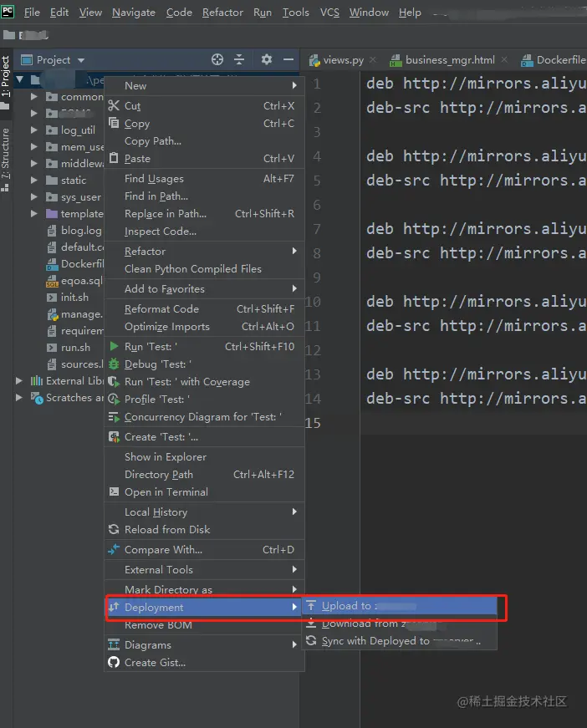This screenshot has height=728, width=587.
Task: Click the Run with Coverage shield icon
Action: 114,382
